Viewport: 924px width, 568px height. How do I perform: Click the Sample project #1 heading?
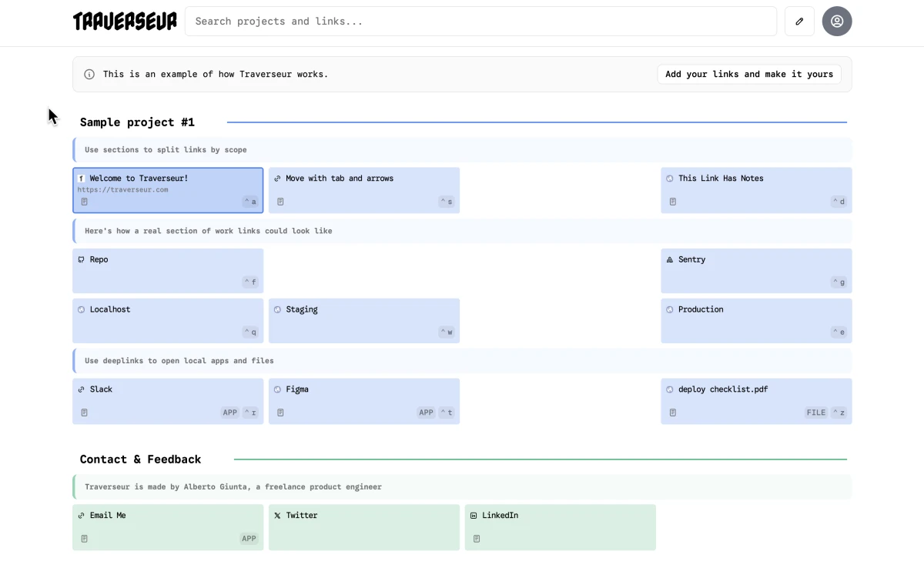(x=137, y=122)
